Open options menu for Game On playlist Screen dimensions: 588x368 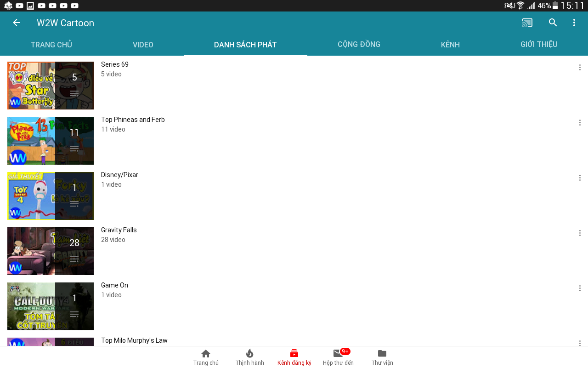[x=580, y=288]
